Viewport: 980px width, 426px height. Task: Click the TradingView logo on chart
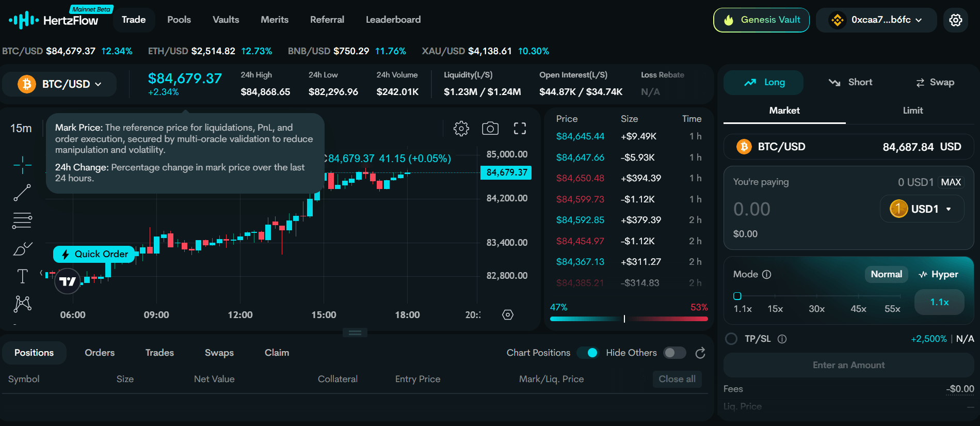click(68, 281)
